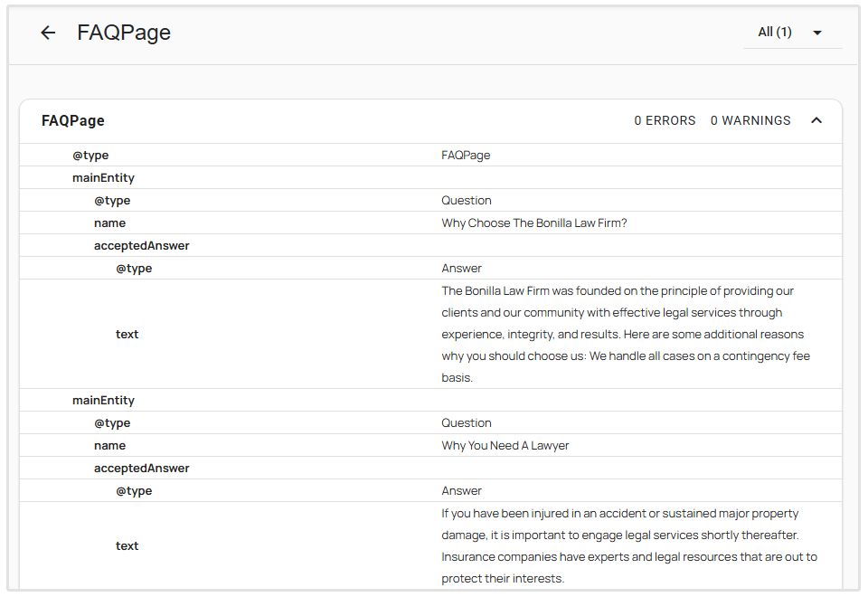Click the first acceptedAnswer row
This screenshot has width=868, height=597.
tap(142, 245)
